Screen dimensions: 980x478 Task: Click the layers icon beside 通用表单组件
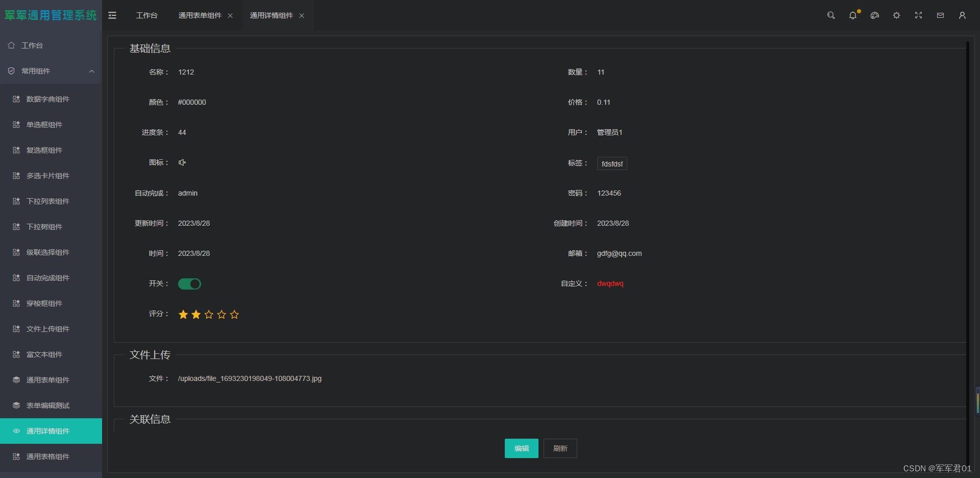click(16, 380)
